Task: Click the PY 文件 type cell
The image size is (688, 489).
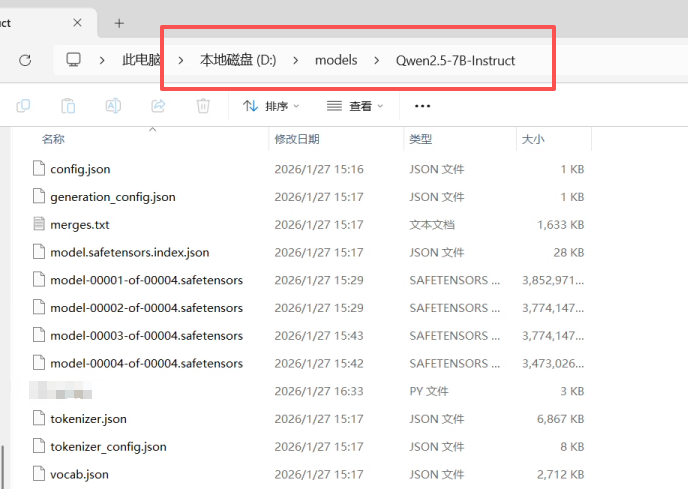Action: pyautogui.click(x=429, y=391)
